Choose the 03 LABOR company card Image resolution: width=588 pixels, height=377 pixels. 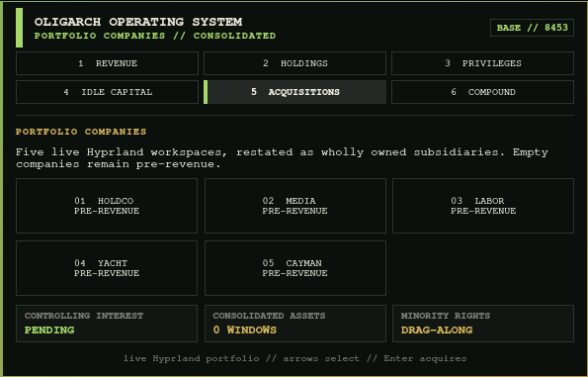[x=483, y=206]
